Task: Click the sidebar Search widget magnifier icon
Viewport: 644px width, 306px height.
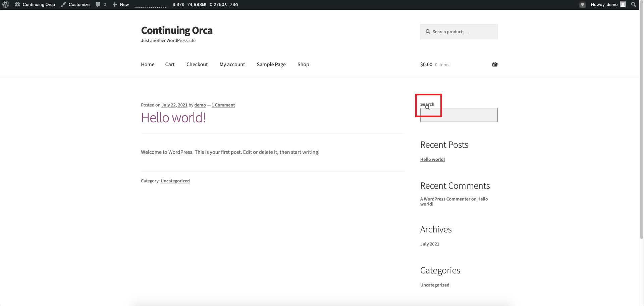Action: tap(427, 107)
